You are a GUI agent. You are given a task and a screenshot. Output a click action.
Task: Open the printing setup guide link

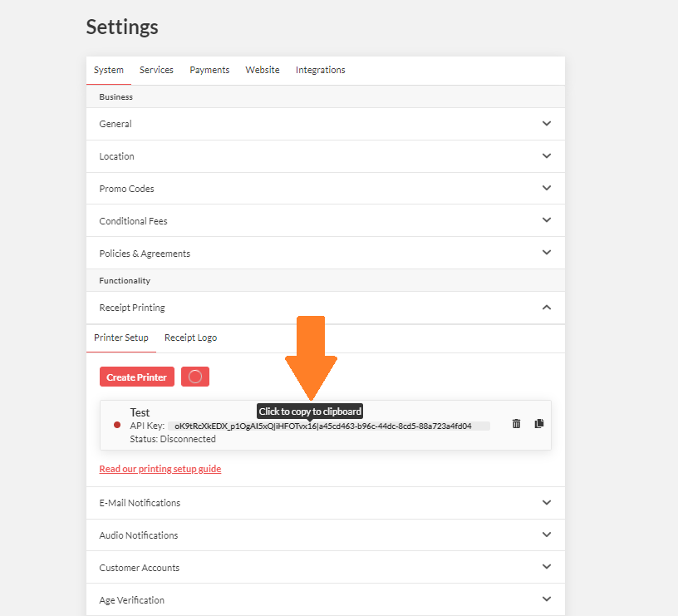tap(160, 469)
